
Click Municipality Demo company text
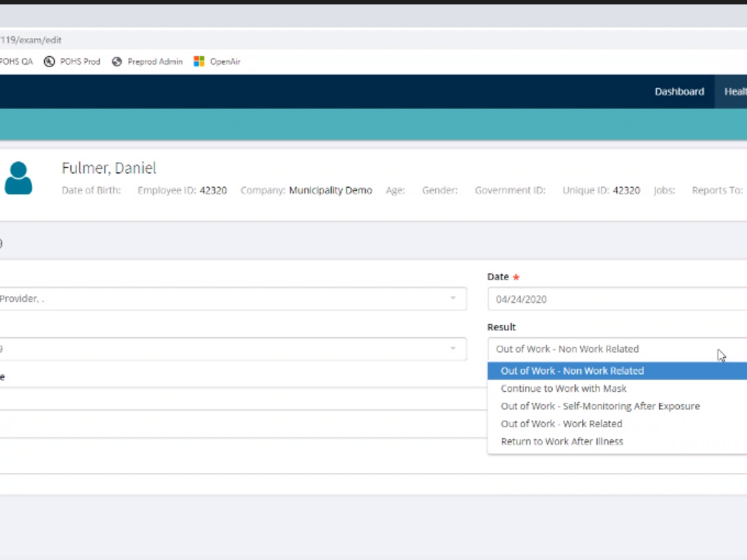(x=331, y=190)
